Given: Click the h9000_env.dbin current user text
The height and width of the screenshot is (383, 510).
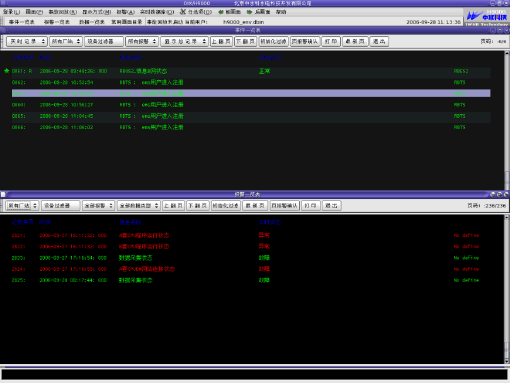Looking at the screenshot, I should tap(243, 22).
